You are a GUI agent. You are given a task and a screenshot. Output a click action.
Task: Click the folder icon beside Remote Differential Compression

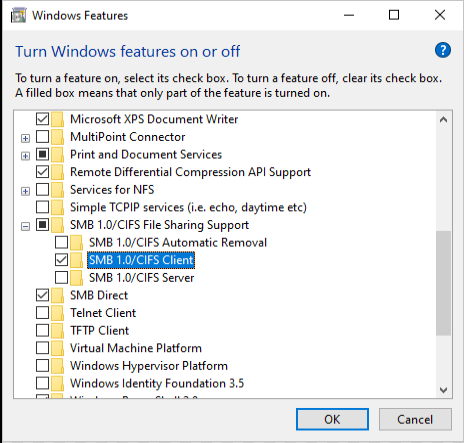tap(58, 172)
